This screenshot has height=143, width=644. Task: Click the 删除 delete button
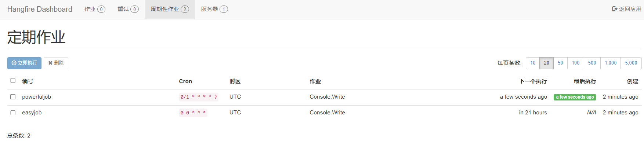(x=56, y=63)
